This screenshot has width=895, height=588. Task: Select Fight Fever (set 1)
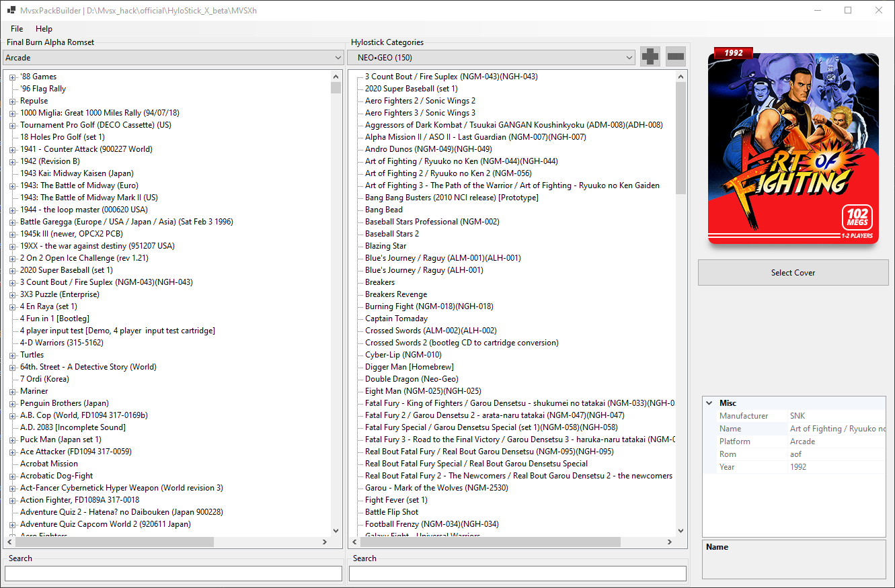point(396,500)
